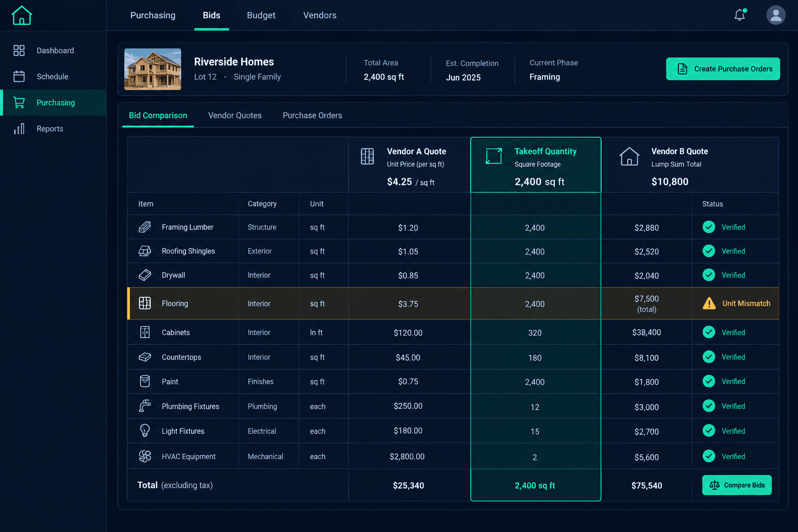Click the Unit Mismatch status label
This screenshot has height=532, width=798.
746,303
